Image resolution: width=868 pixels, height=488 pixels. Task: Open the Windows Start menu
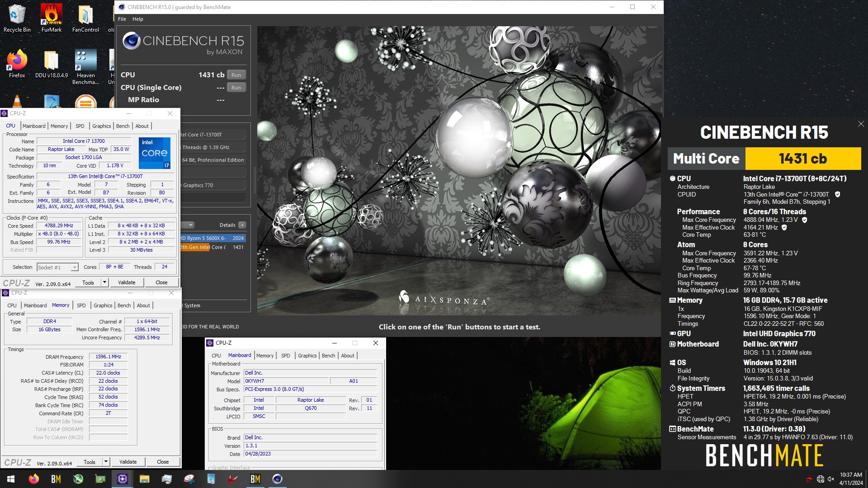[x=11, y=479]
